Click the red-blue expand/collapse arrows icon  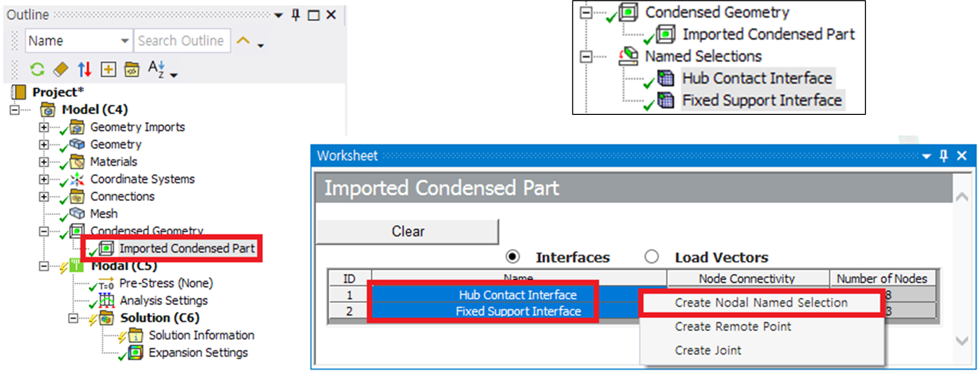click(x=85, y=69)
